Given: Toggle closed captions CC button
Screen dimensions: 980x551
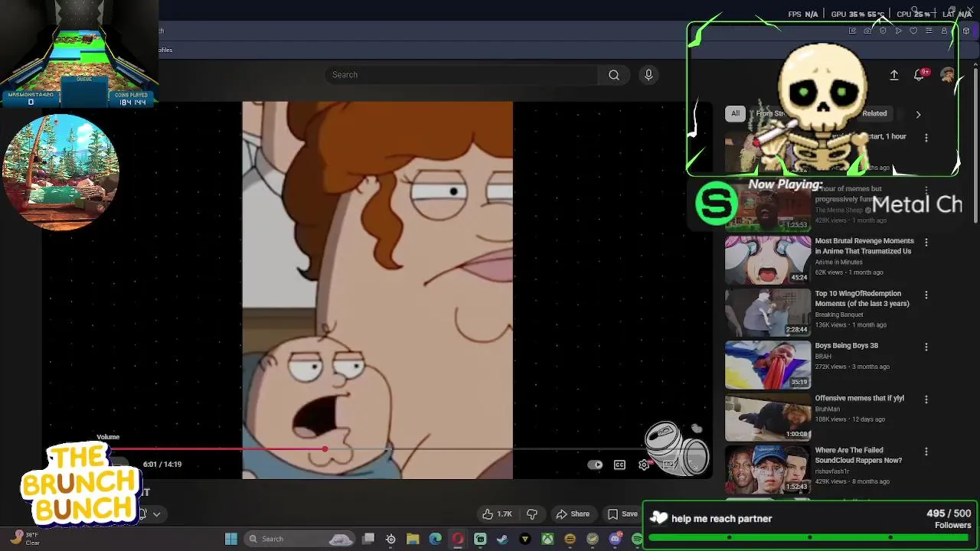Looking at the screenshot, I should point(619,465).
